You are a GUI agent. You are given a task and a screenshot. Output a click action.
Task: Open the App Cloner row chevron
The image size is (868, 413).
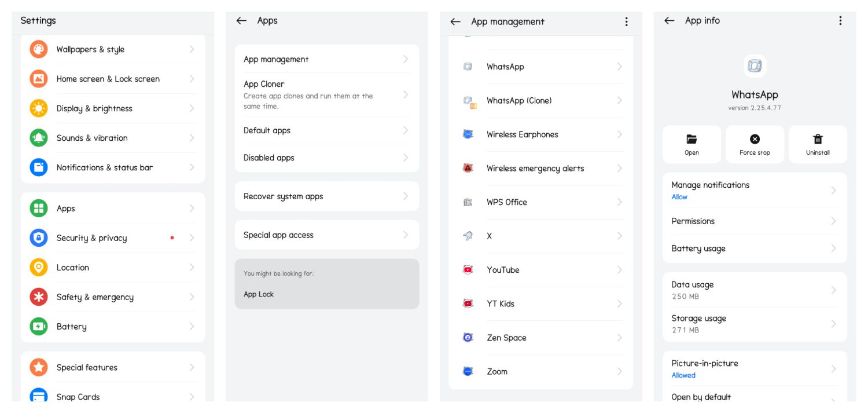(x=406, y=94)
